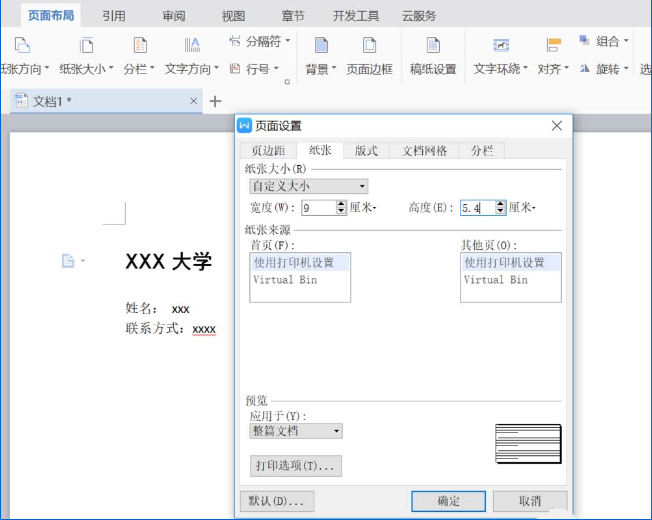Image resolution: width=652 pixels, height=520 pixels.
Task: Click the 宽度 width spinner arrows
Action: point(341,208)
